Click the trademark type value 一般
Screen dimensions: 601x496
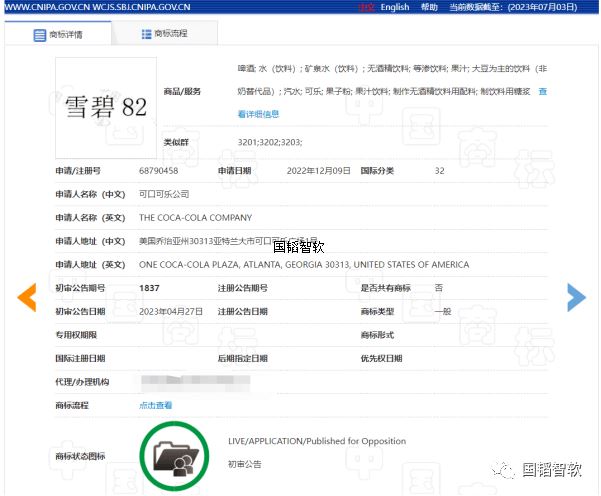tap(443, 311)
